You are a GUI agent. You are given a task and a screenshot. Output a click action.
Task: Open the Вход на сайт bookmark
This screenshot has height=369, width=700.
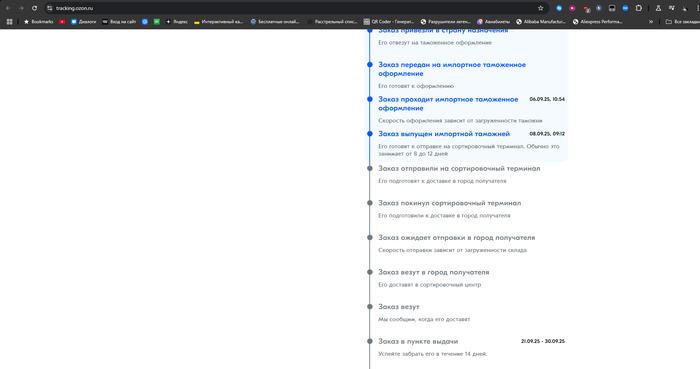pos(119,21)
